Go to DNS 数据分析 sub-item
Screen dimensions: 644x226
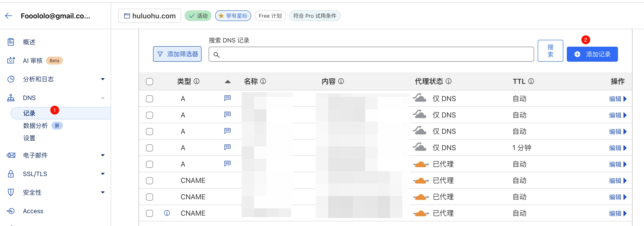(35, 126)
